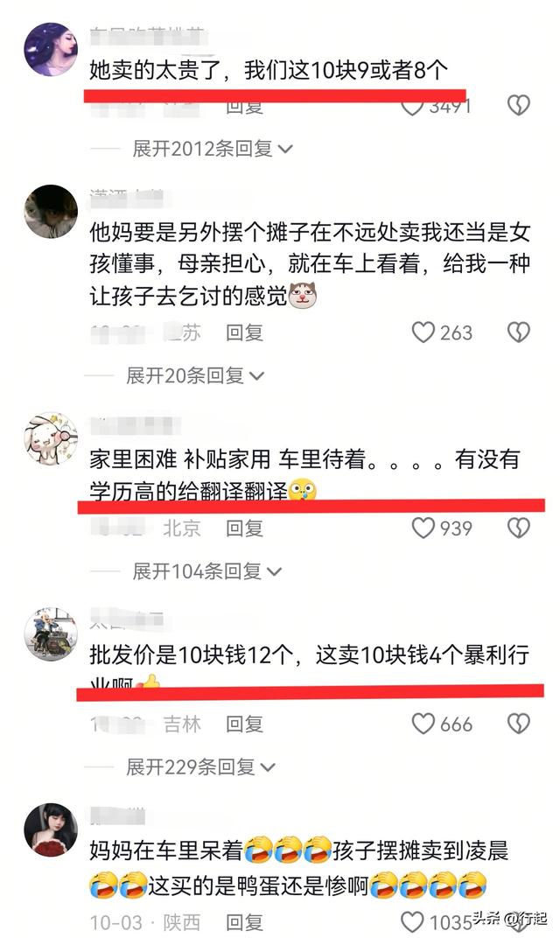The image size is (560, 938).
Task: Open the purple-haired girl avatar profile
Action: point(51,50)
